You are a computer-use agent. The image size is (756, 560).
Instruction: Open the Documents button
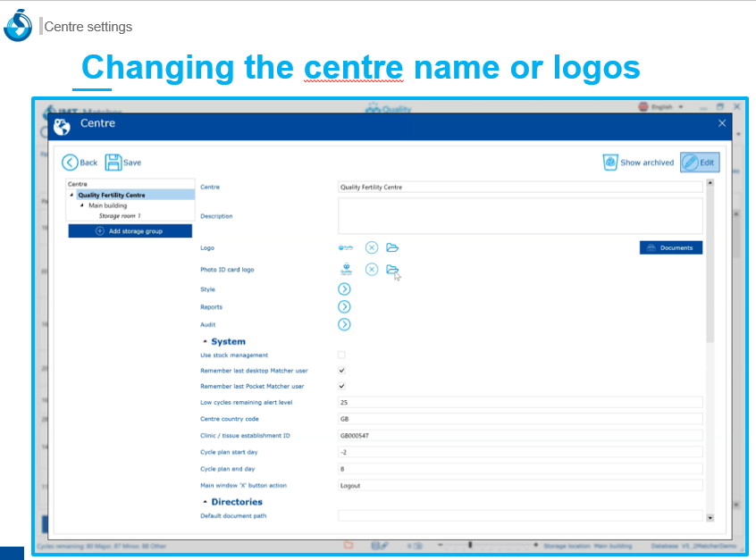click(671, 247)
